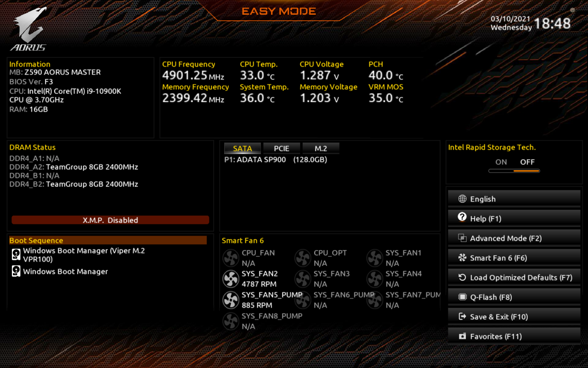Select OFF for Intel Rapid Storage Tech
This screenshot has width=588, height=368.
pos(527,162)
